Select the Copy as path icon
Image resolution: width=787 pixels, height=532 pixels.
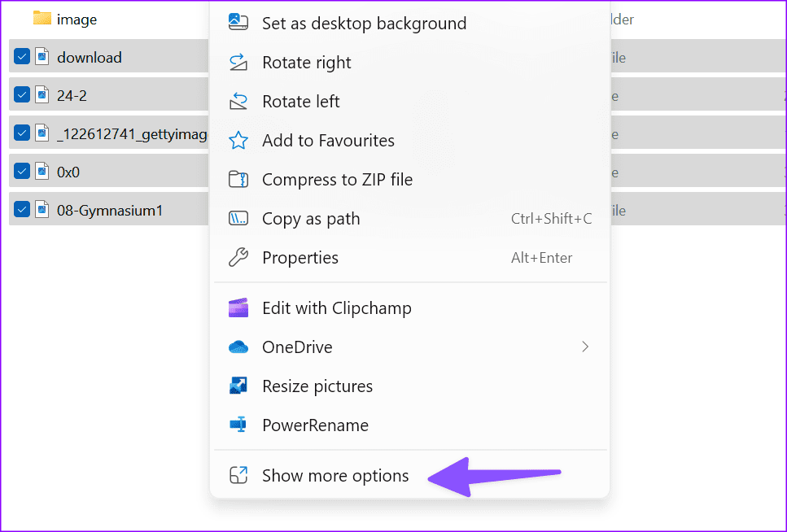click(x=238, y=218)
